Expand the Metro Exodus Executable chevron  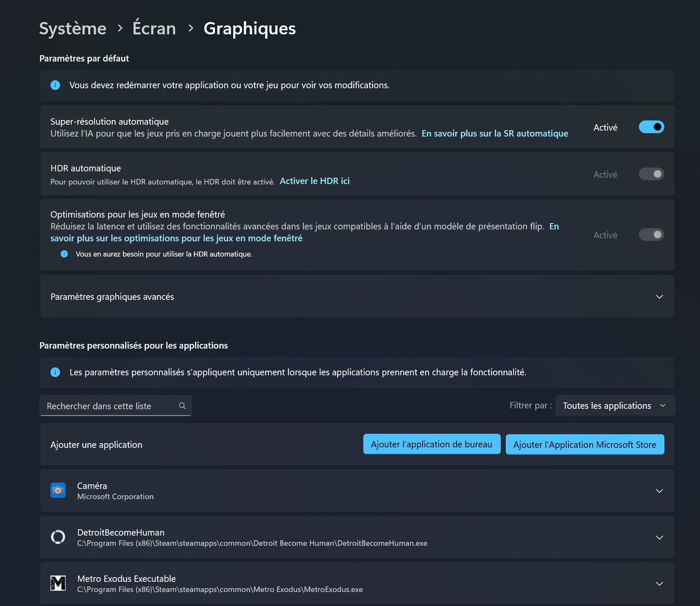[x=659, y=584]
